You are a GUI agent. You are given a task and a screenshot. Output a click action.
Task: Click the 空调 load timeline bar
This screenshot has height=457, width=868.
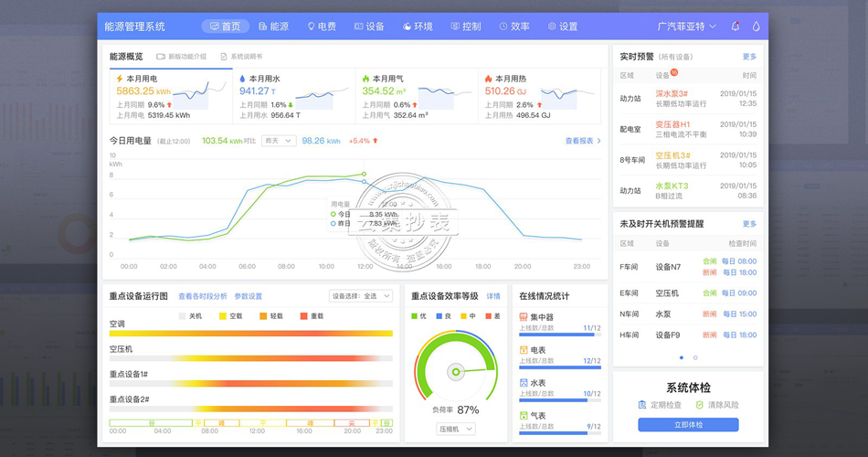(x=250, y=334)
